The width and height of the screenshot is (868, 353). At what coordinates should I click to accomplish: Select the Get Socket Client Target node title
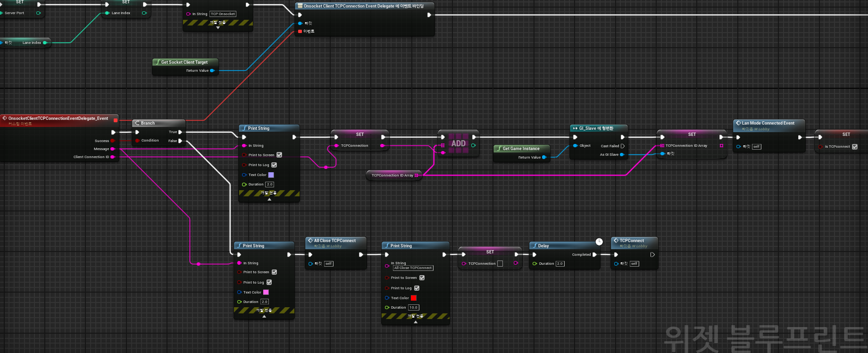[x=184, y=62]
